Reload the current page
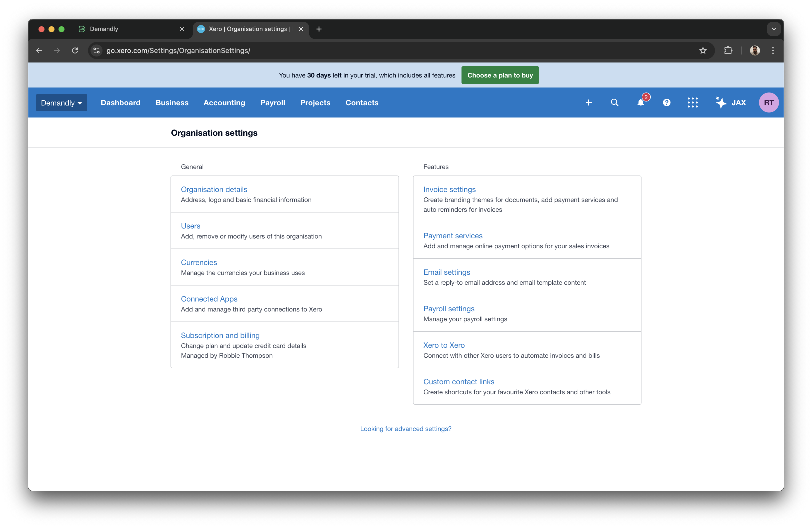Screen dimensions: 812x528 75,50
